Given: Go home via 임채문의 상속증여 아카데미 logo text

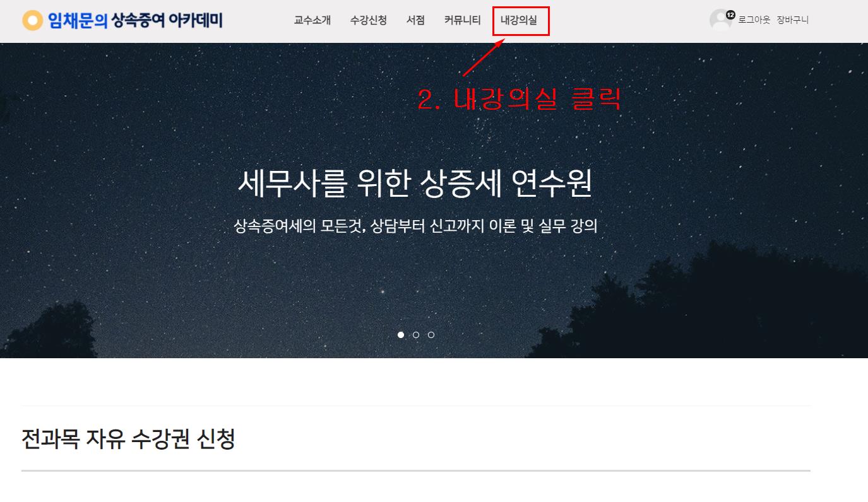Looking at the screenshot, I should [x=135, y=20].
